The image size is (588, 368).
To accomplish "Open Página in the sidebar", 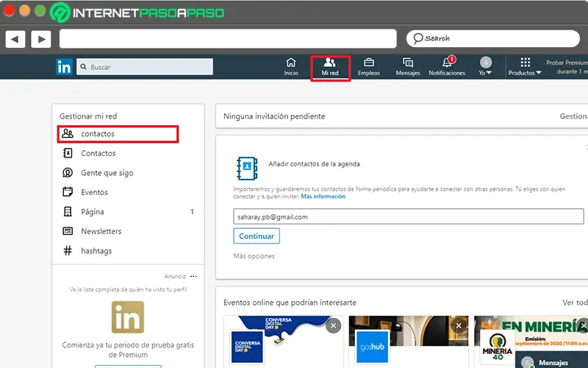I will pos(93,212).
